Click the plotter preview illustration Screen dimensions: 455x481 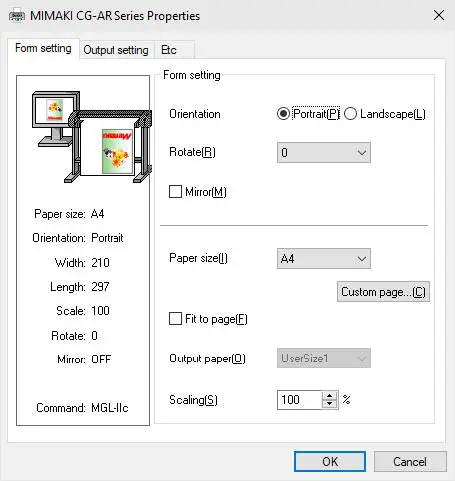pos(92,137)
